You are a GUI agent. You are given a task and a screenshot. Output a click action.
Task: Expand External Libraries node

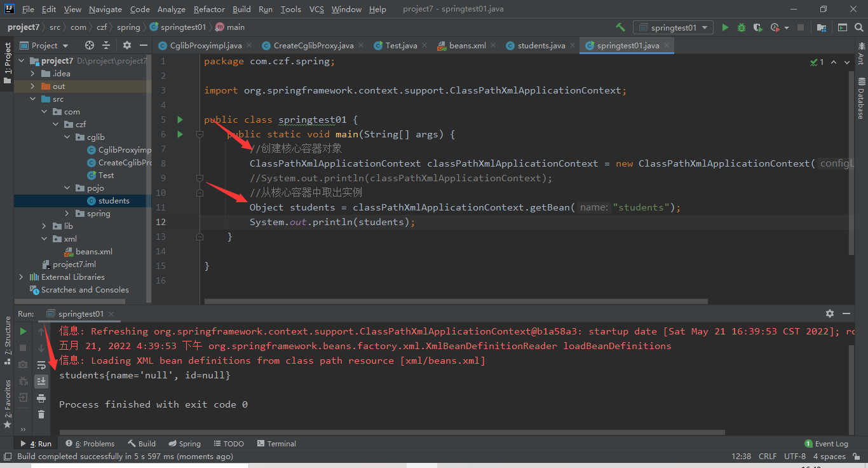[x=21, y=277]
